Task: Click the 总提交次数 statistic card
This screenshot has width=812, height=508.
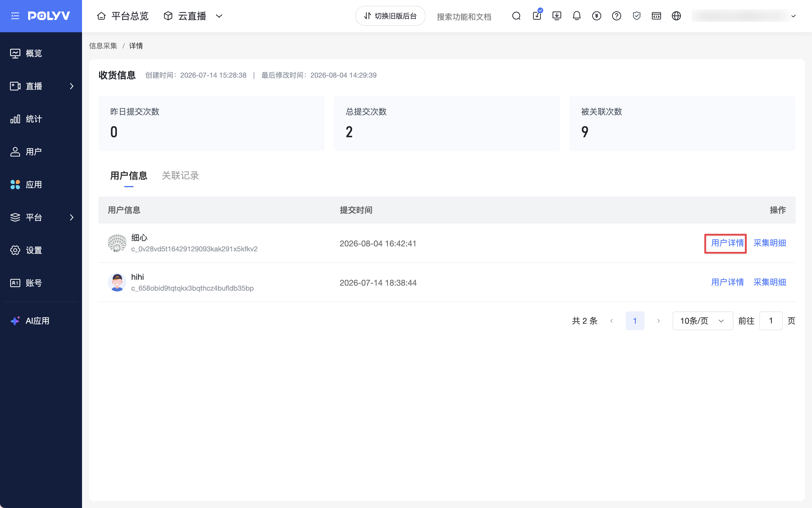Action: coord(446,123)
